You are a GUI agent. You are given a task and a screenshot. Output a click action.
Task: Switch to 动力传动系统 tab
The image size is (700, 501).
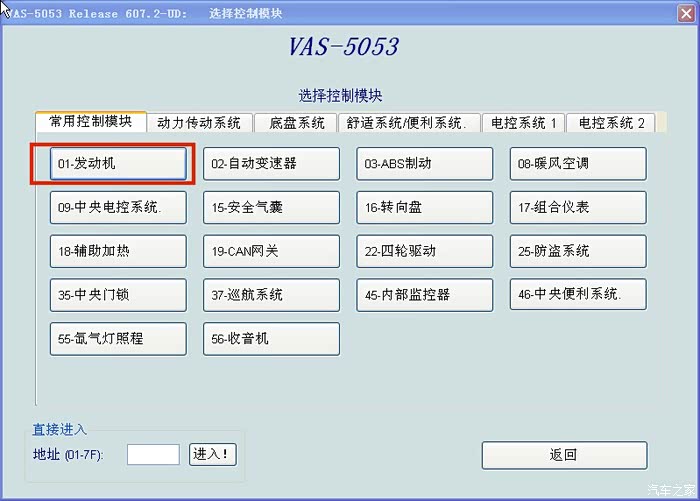coord(200,123)
